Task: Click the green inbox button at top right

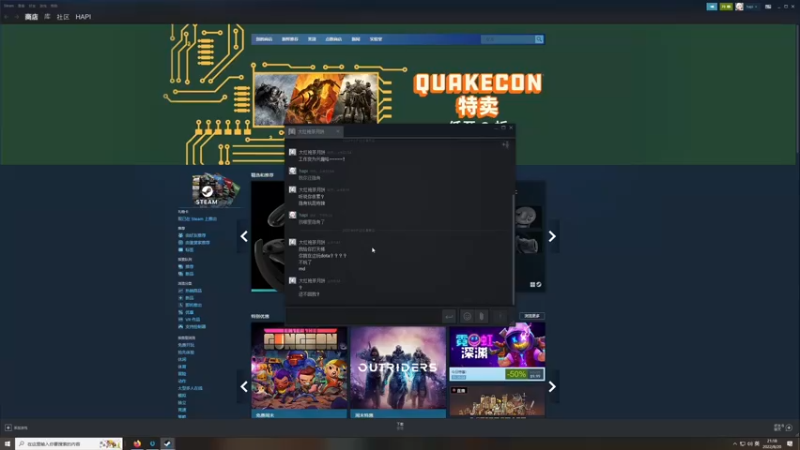Action: click(x=726, y=7)
